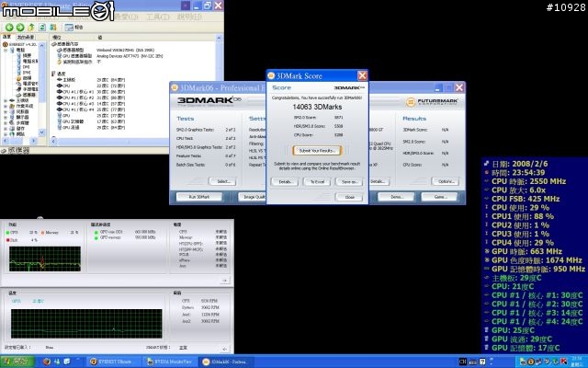This screenshot has height=368, width=588.
Task: Expand the Display node in EVEREST tree
Action: click(x=6, y=118)
